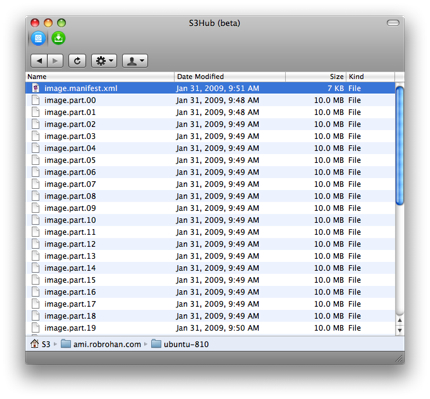Click the image.part.19 file name

(x=70, y=328)
